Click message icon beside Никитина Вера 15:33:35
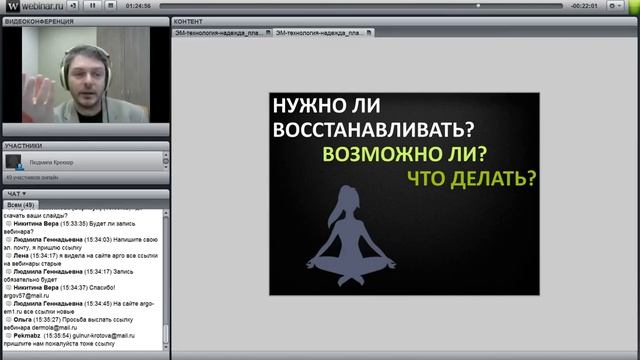640x360 pixels. tap(8, 224)
